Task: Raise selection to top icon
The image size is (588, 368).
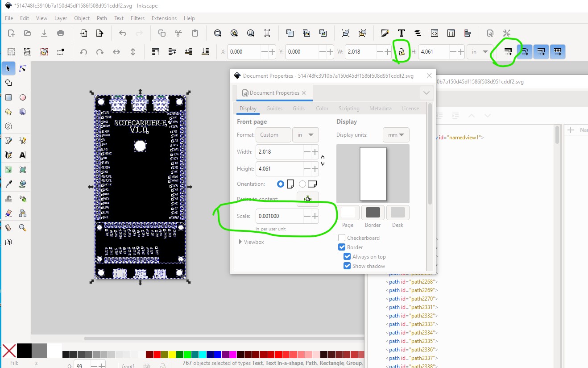Action: [x=156, y=52]
